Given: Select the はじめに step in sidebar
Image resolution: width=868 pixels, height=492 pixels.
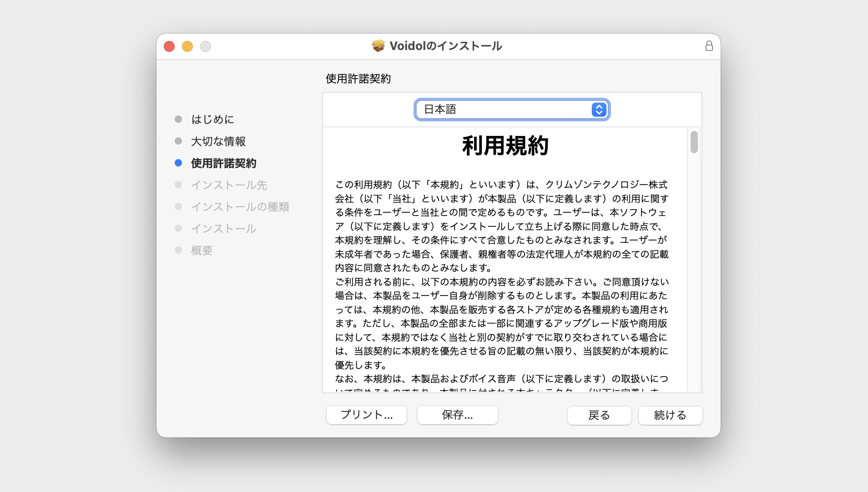Looking at the screenshot, I should pyautogui.click(x=212, y=120).
